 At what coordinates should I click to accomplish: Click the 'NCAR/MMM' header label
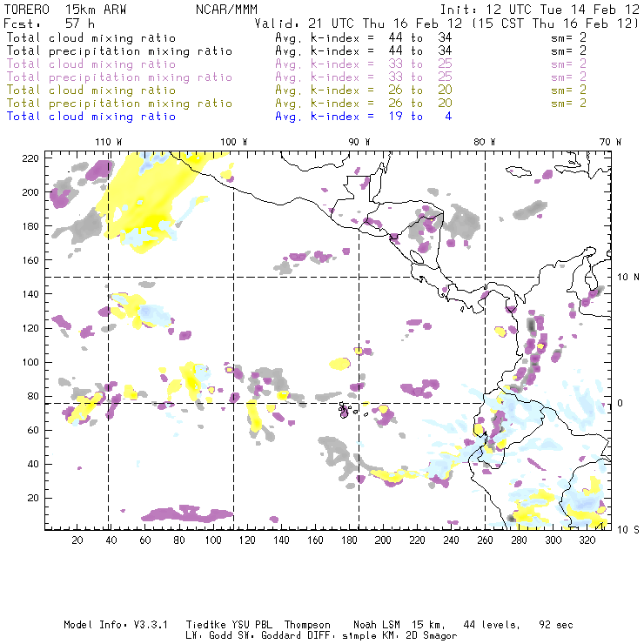[x=227, y=10]
